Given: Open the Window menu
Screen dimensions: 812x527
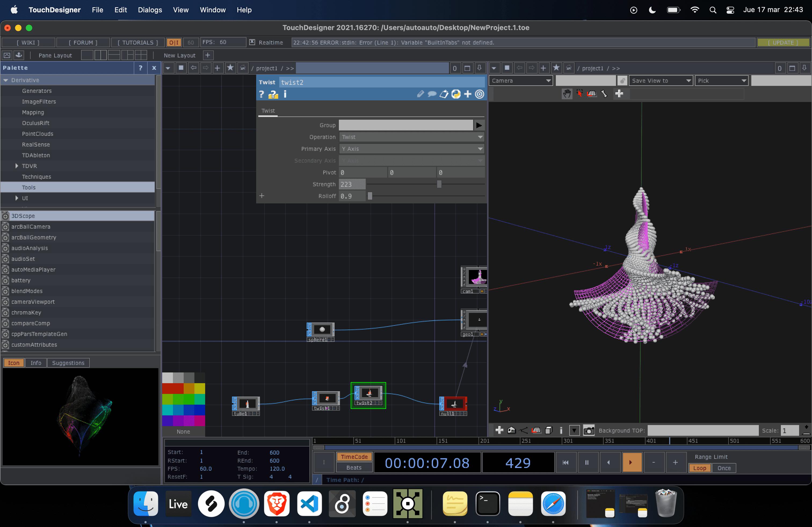Looking at the screenshot, I should pyautogui.click(x=213, y=10).
